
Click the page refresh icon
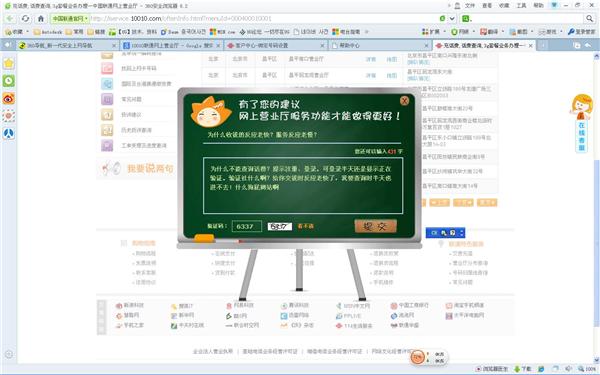click(25, 18)
